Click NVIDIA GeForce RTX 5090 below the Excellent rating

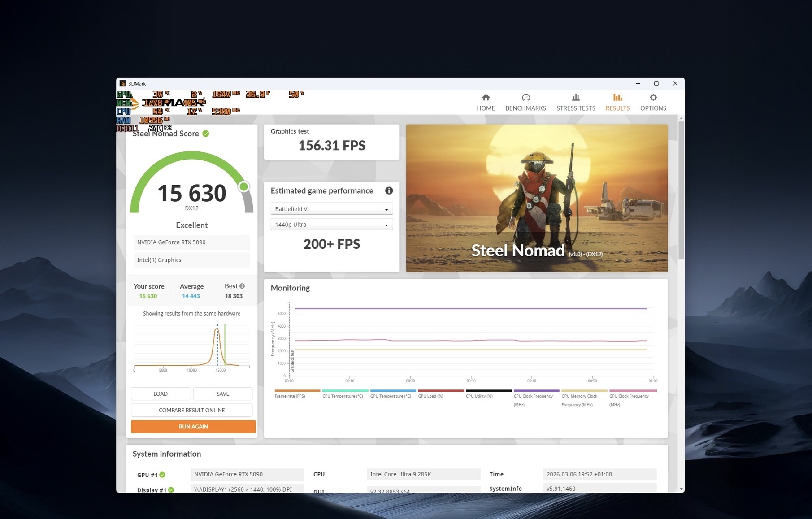(x=191, y=242)
